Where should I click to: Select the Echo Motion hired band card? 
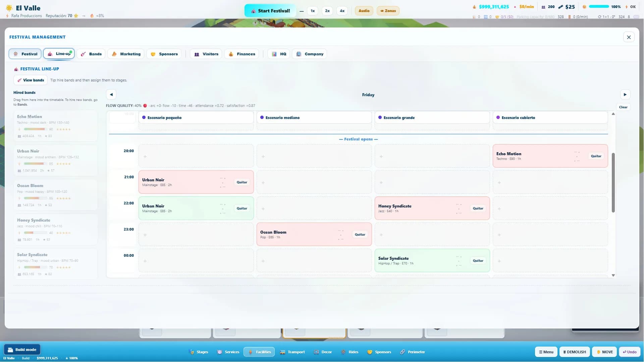tap(56, 126)
